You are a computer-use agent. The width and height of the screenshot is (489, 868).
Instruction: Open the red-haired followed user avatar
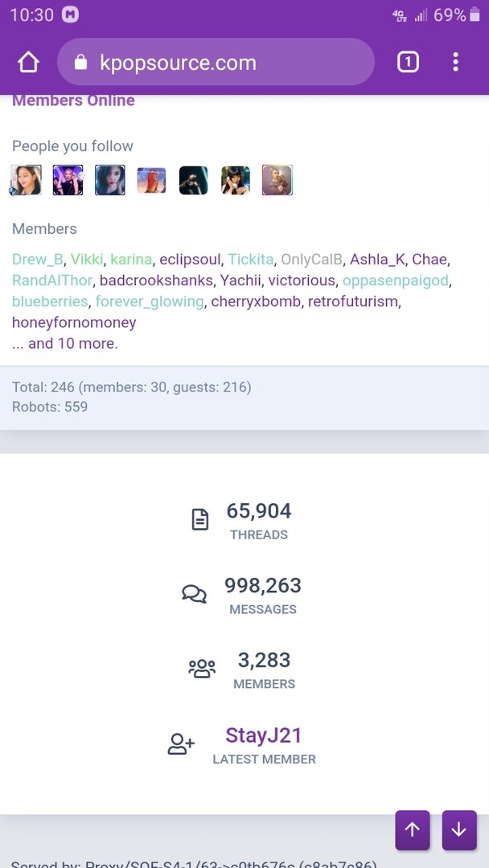click(x=151, y=181)
